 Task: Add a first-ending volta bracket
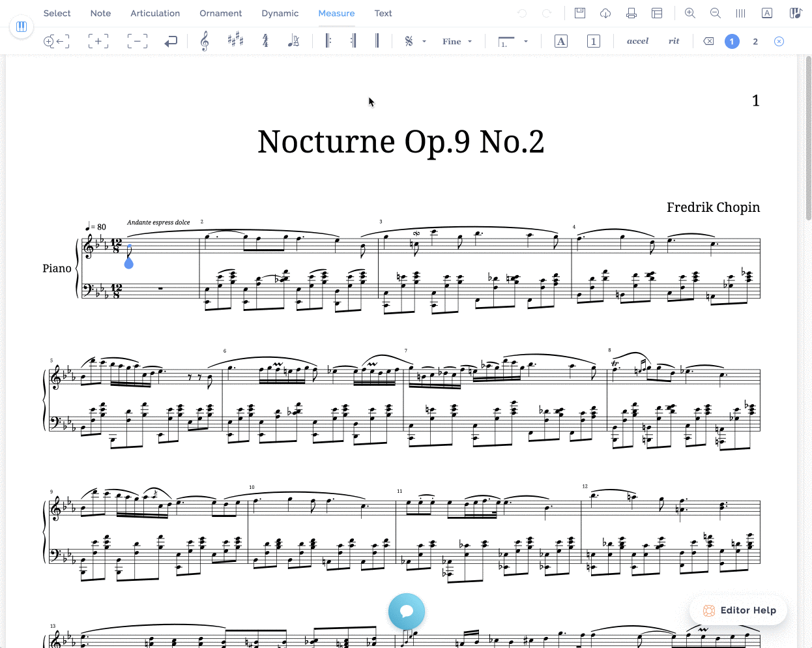pos(506,41)
